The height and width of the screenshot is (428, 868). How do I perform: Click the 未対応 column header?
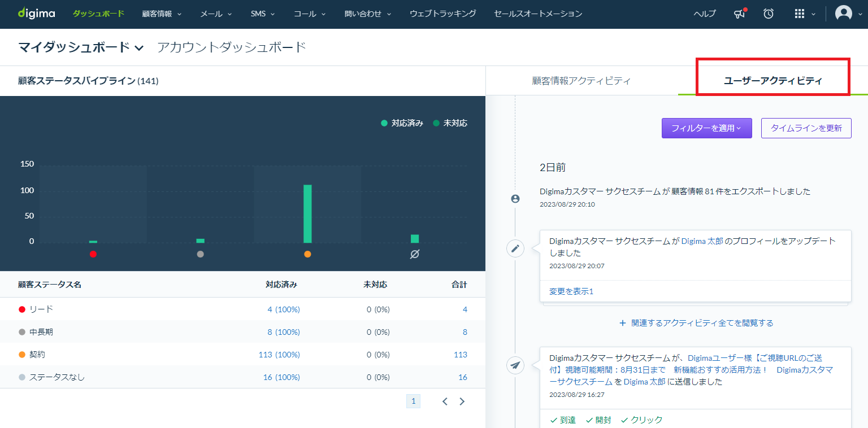coord(375,285)
